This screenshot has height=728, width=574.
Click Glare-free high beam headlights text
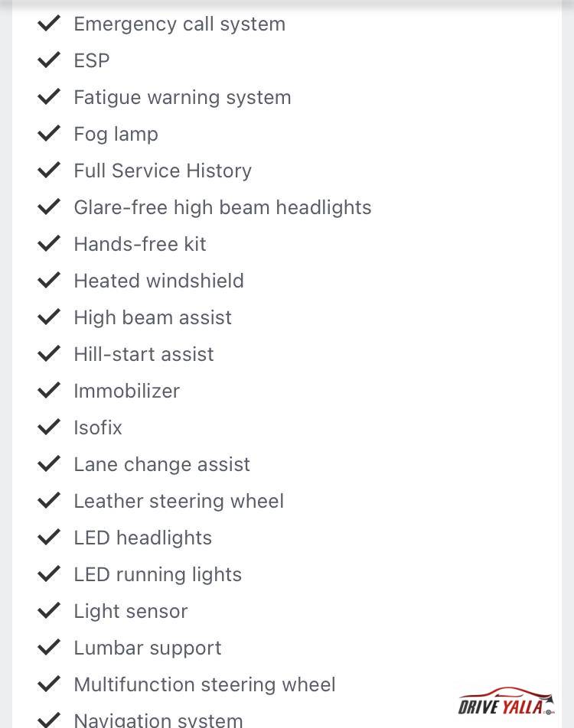pyautogui.click(x=223, y=207)
